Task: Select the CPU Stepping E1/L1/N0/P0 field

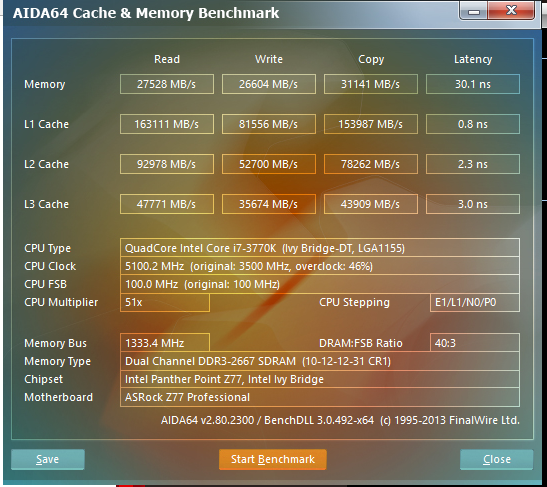Action: click(x=475, y=302)
